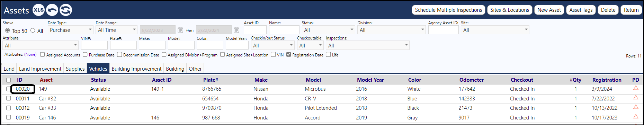This screenshot has height=125, width=644.
Task: Click Schedule Multiple Inspections button
Action: point(448,10)
